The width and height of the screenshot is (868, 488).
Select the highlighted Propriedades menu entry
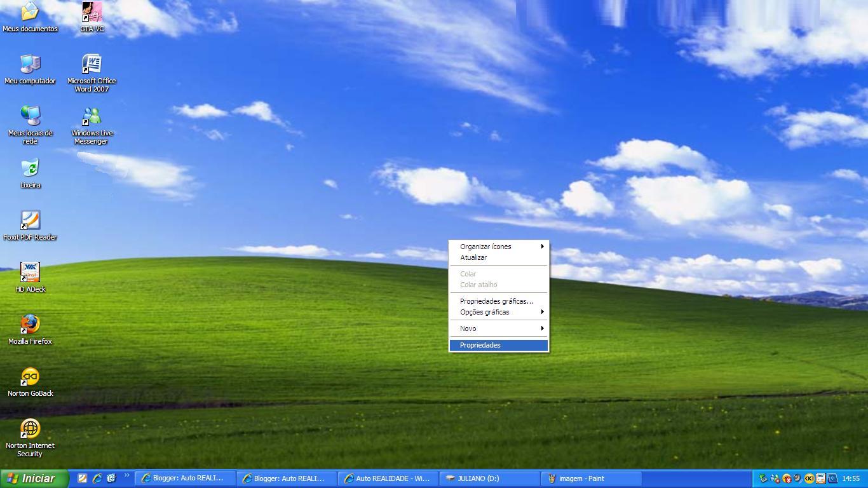pos(499,345)
